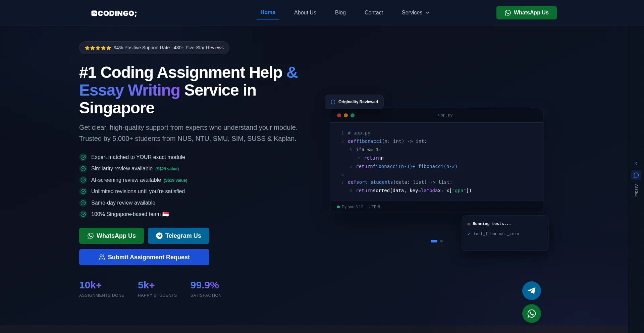The height and width of the screenshot is (333, 644).
Task: Click the def fibonacci code line
Action: pos(387,142)
